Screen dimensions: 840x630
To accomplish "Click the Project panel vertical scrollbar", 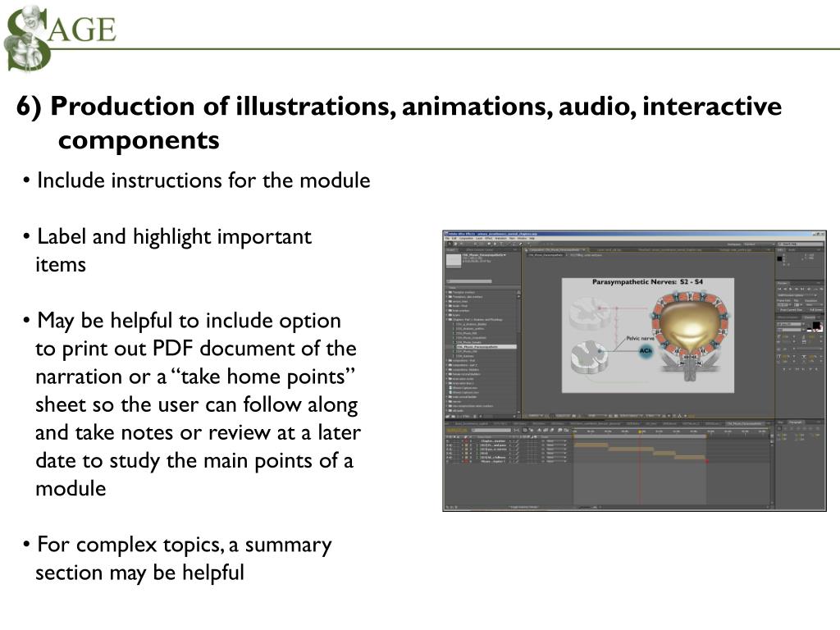I will (518, 352).
